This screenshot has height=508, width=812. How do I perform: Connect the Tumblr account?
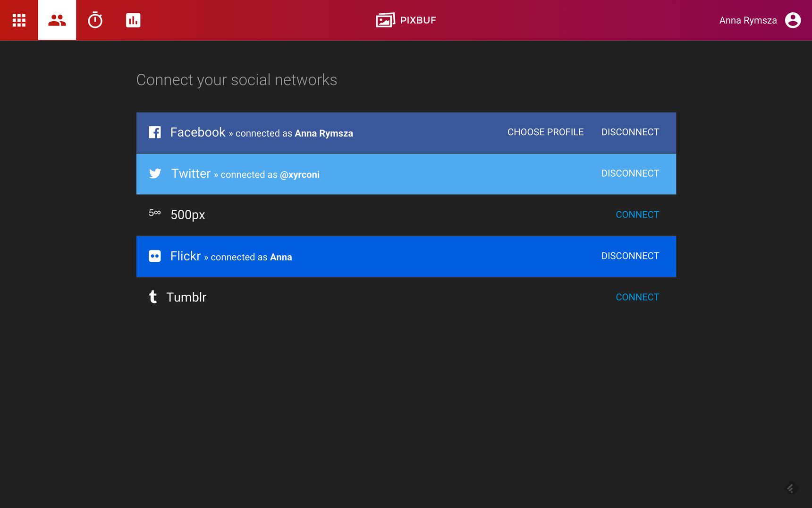(637, 297)
